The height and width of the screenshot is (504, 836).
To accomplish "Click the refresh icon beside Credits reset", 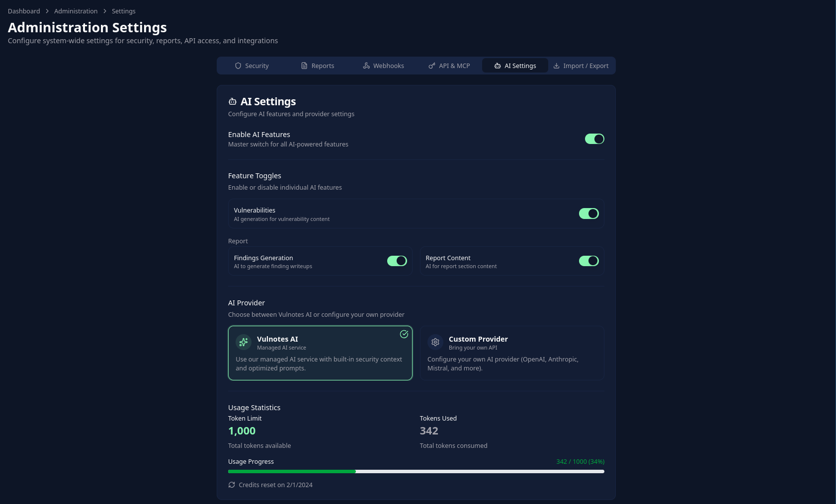I will click(232, 485).
